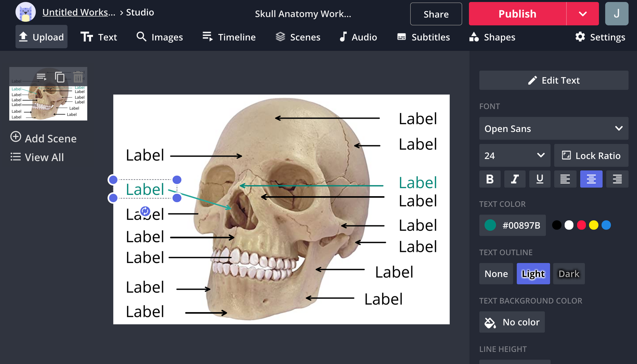Open the Subtitles menu
Image resolution: width=637 pixels, height=364 pixels.
point(423,37)
